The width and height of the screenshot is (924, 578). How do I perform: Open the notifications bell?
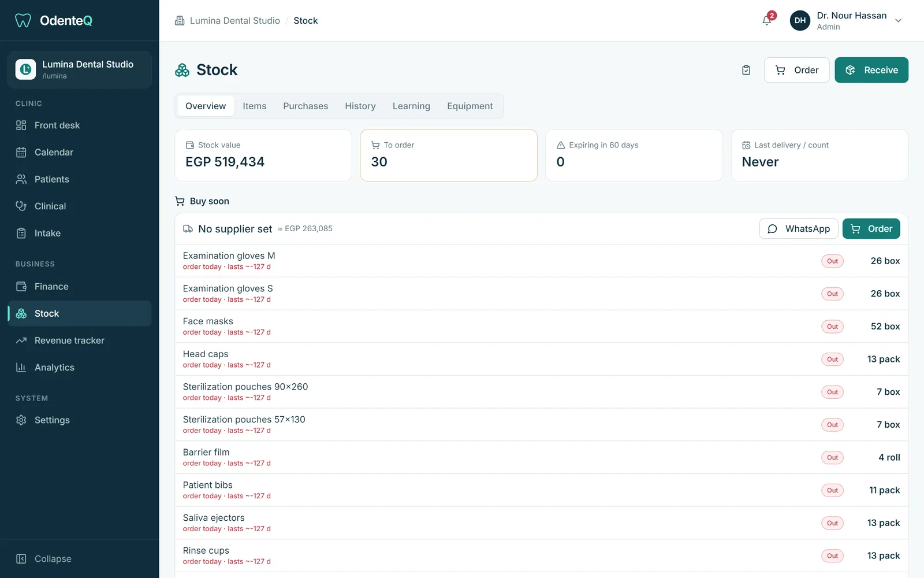point(767,20)
